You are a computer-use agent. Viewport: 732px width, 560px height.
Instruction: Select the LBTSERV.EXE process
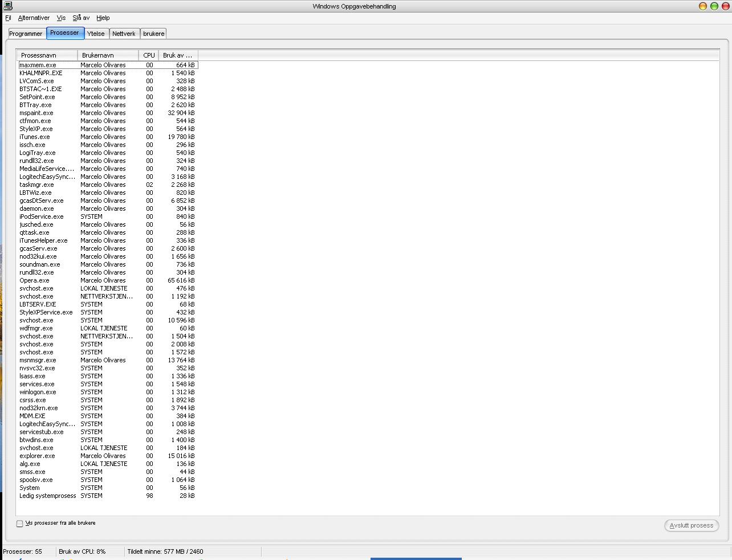[x=108, y=304]
